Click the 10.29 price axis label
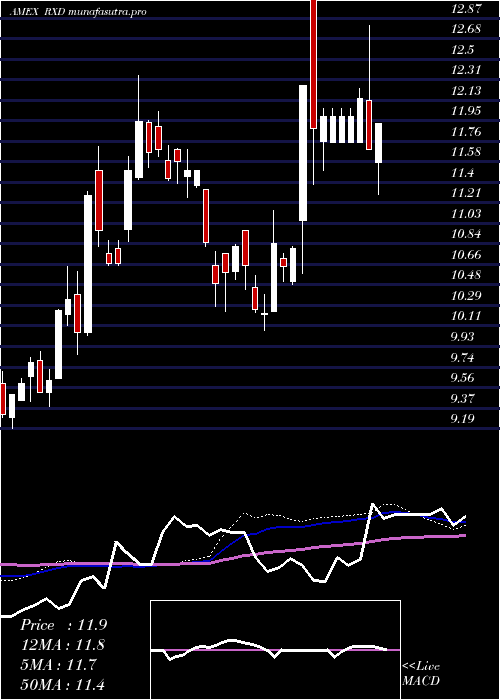This screenshot has height=700, width=500. 467,296
